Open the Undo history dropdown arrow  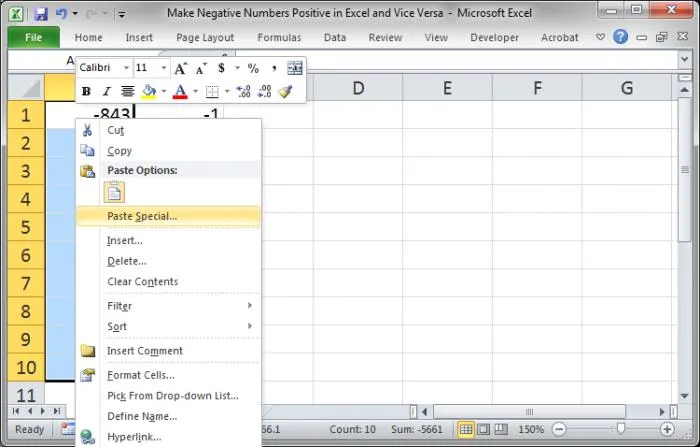[75, 13]
